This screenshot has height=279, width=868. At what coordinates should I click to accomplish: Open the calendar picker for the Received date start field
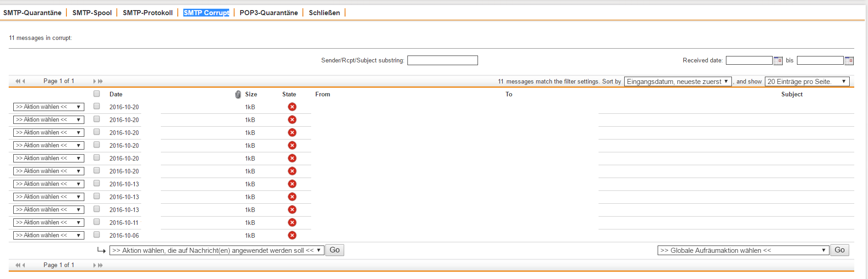[778, 61]
